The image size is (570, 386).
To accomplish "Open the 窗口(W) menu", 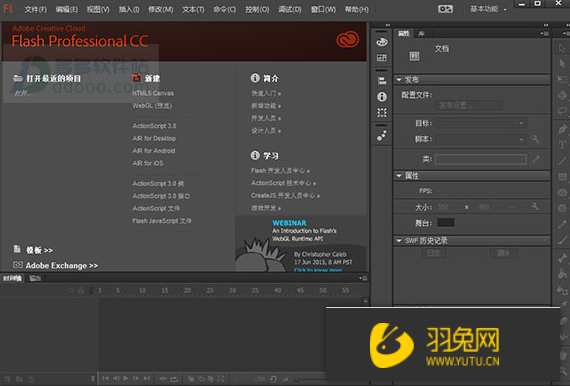I will (323, 9).
